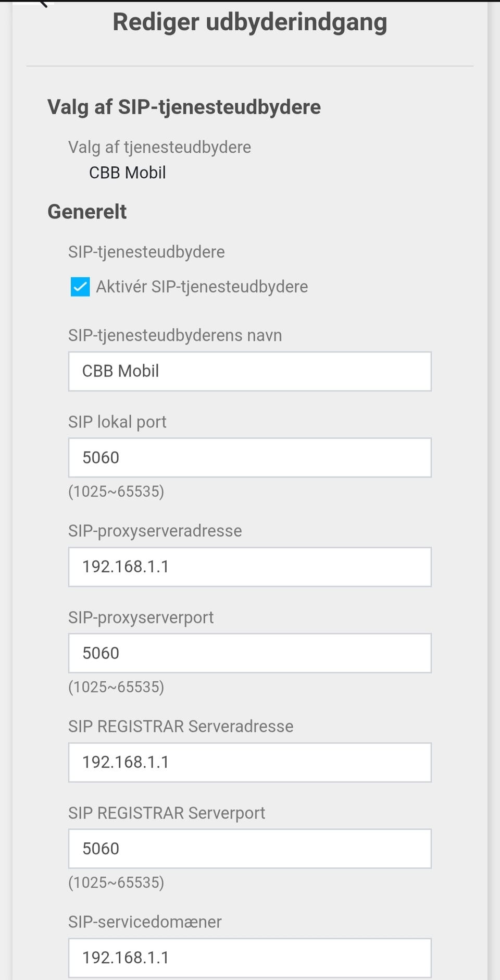Click the Generelt section heading
This screenshot has height=980, width=500.
pyautogui.click(x=87, y=212)
